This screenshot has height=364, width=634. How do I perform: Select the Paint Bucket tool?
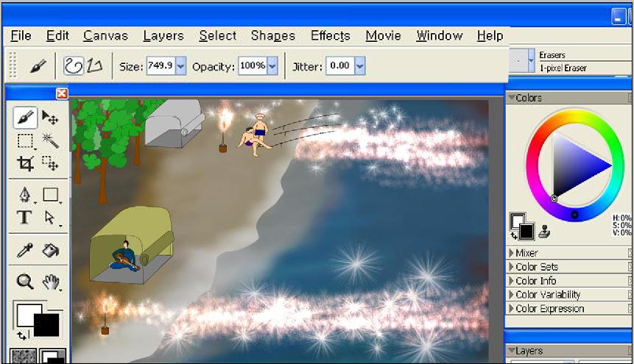[50, 251]
